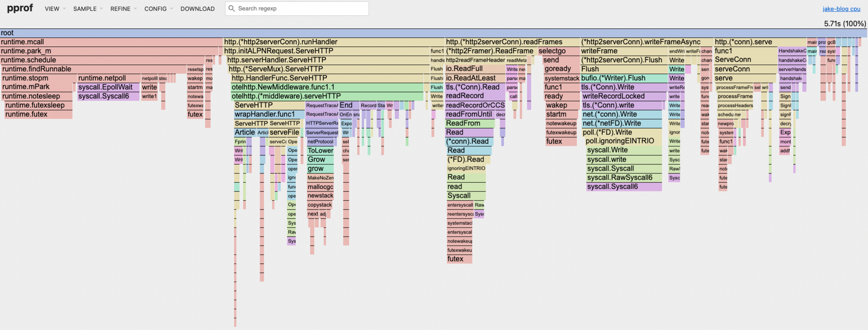Click the bufio Writer Flush frame
868x330 pixels.
[623, 78]
